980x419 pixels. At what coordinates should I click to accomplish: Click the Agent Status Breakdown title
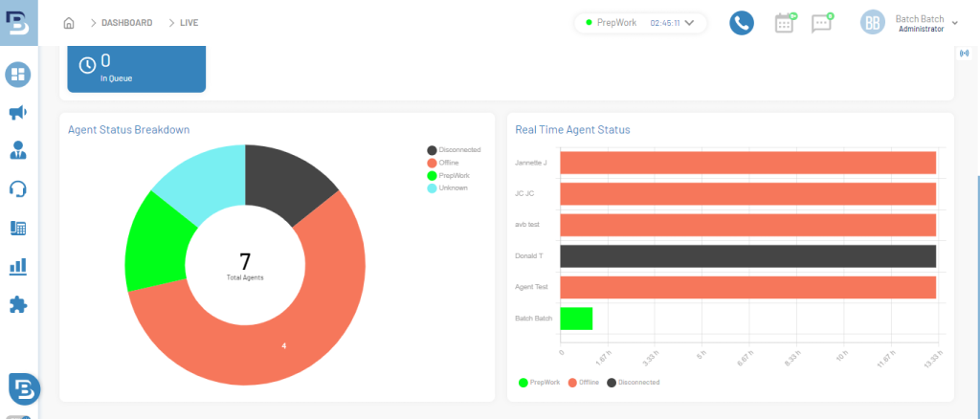tap(129, 130)
